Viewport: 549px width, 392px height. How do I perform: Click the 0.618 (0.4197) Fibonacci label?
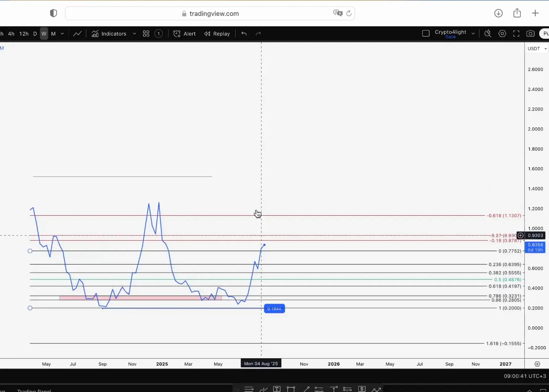[505, 286]
